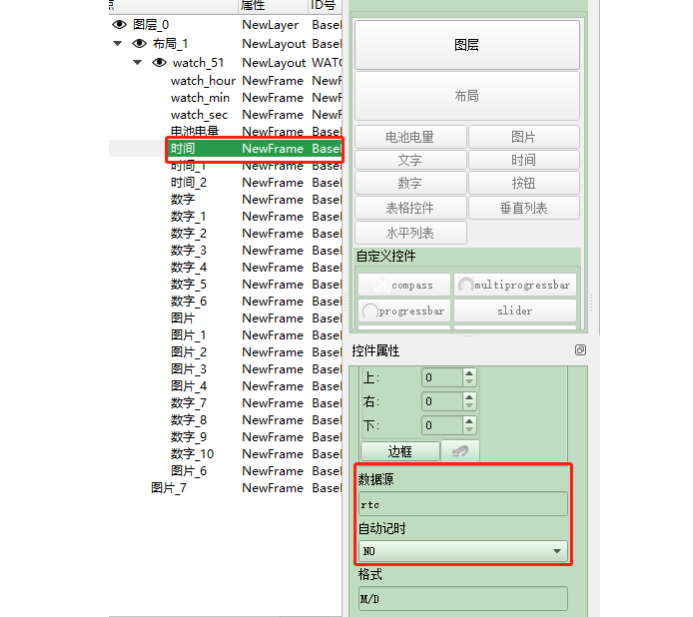
Task: Click the undo arrow icon next to 边框
Action: (x=460, y=451)
